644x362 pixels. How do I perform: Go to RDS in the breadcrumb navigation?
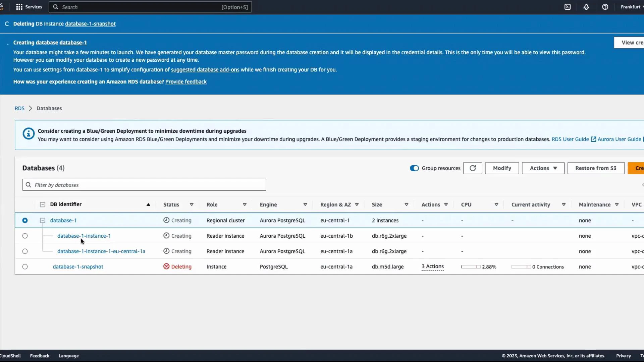[19, 108]
